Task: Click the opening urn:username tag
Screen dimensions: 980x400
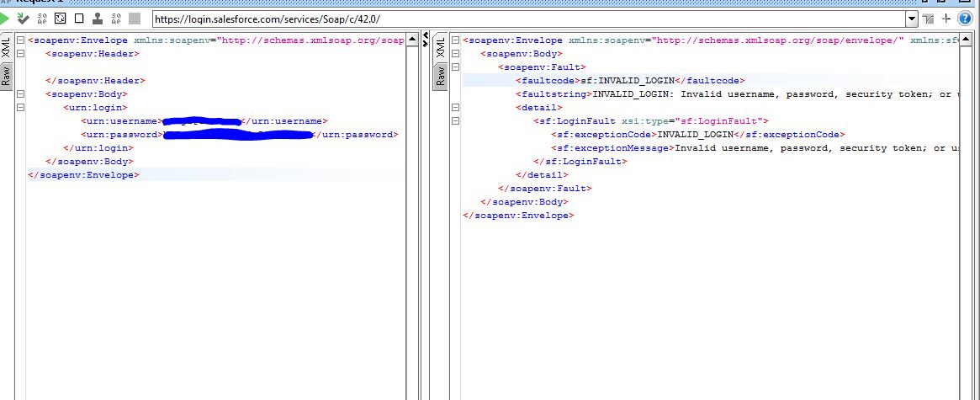Action: [121, 121]
